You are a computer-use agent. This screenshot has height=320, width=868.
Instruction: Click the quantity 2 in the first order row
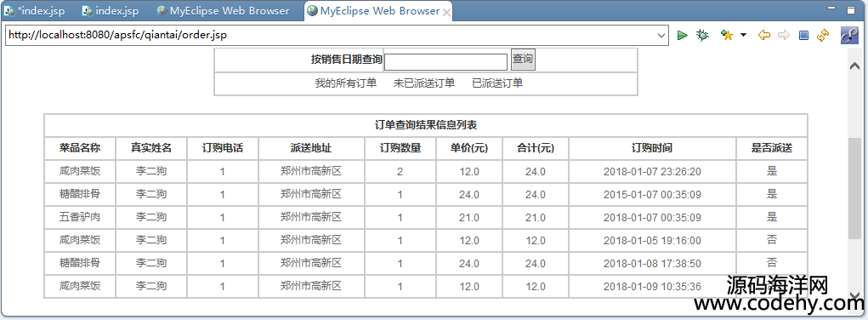point(400,172)
